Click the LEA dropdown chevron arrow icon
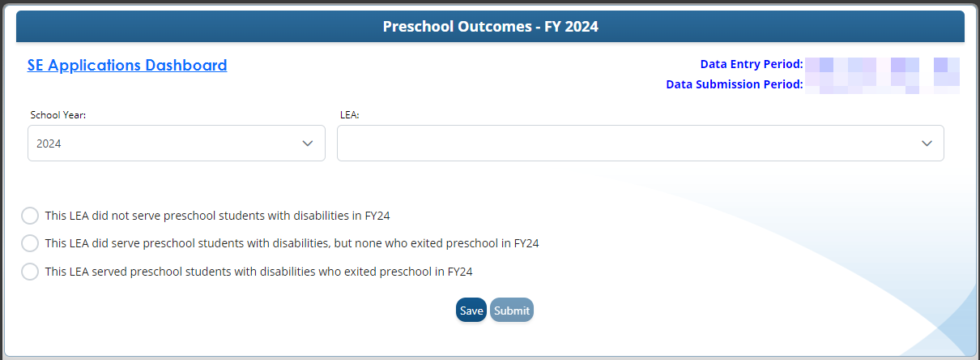Image resolution: width=980 pixels, height=360 pixels. (x=927, y=144)
